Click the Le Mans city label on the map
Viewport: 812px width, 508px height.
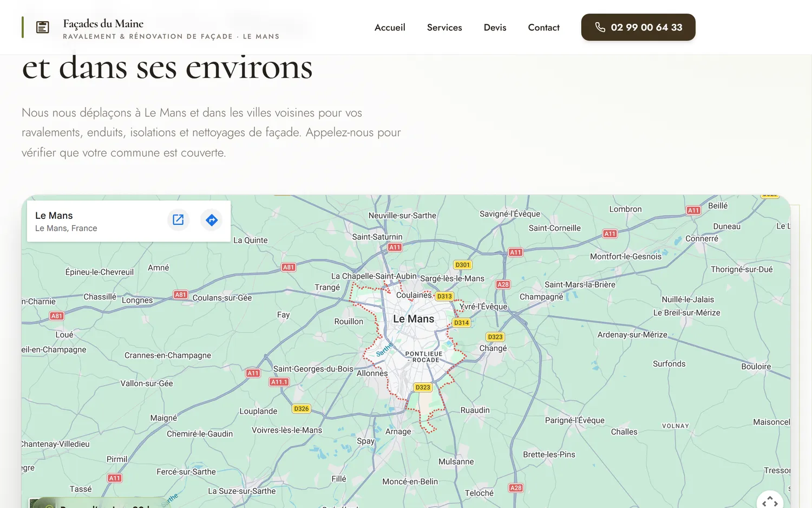click(x=414, y=319)
